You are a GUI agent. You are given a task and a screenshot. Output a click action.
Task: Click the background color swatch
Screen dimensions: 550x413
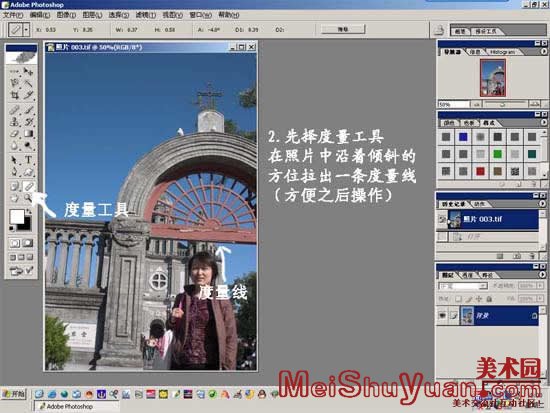point(25,225)
